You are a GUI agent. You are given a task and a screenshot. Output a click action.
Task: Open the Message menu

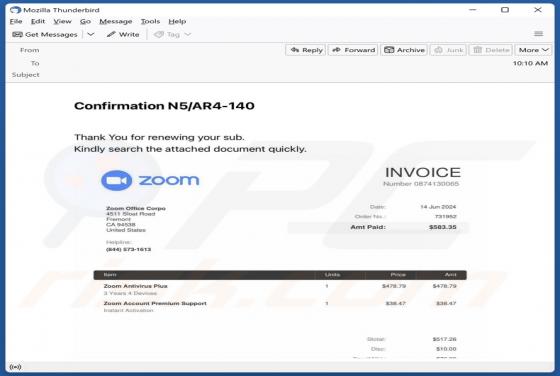pos(116,21)
